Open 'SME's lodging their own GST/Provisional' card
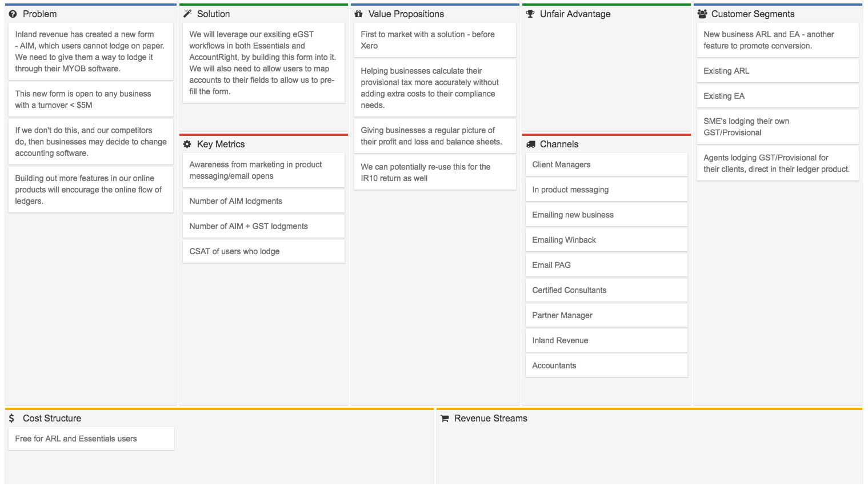The width and height of the screenshot is (868, 490). (778, 127)
